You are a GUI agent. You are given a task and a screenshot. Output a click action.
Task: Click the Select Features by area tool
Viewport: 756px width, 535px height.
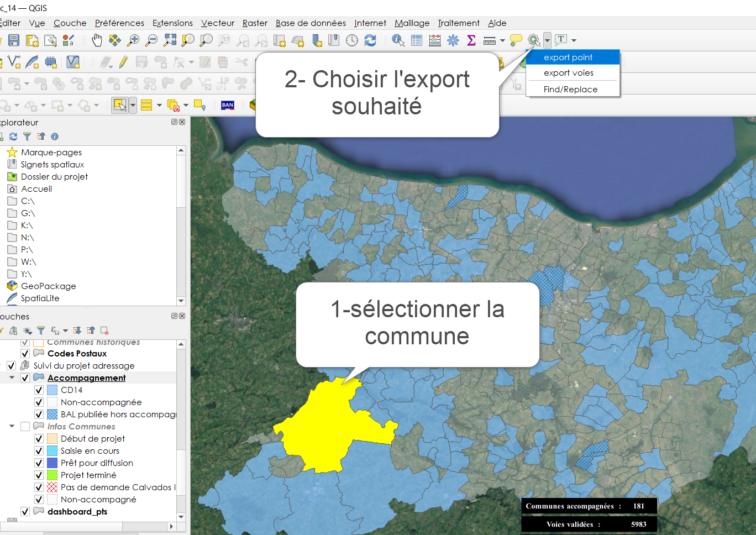pos(119,105)
